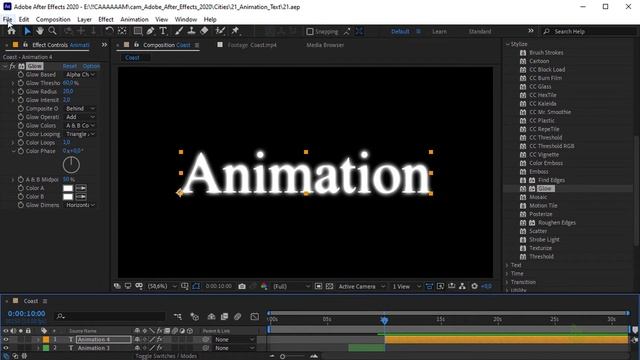Select the Zoom magnifier tool
This screenshot has width=640, height=360.
[52, 31]
